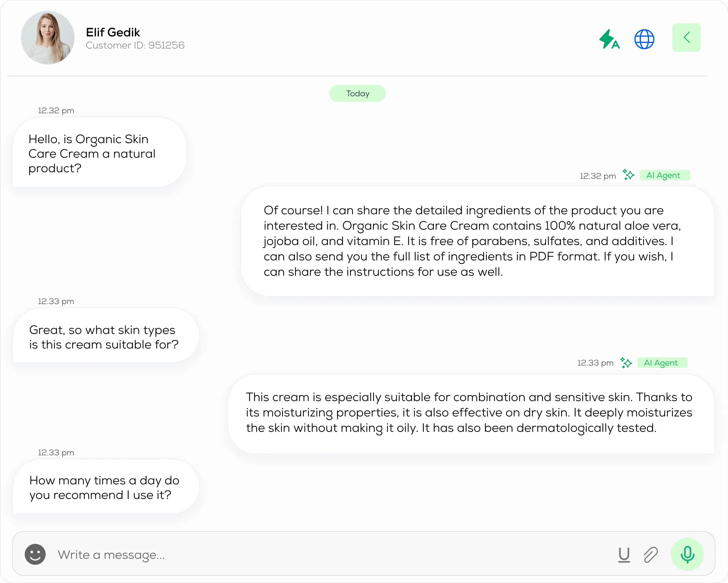Toggle auto-translation via the lightning icon
This screenshot has width=728, height=583.
tap(609, 39)
